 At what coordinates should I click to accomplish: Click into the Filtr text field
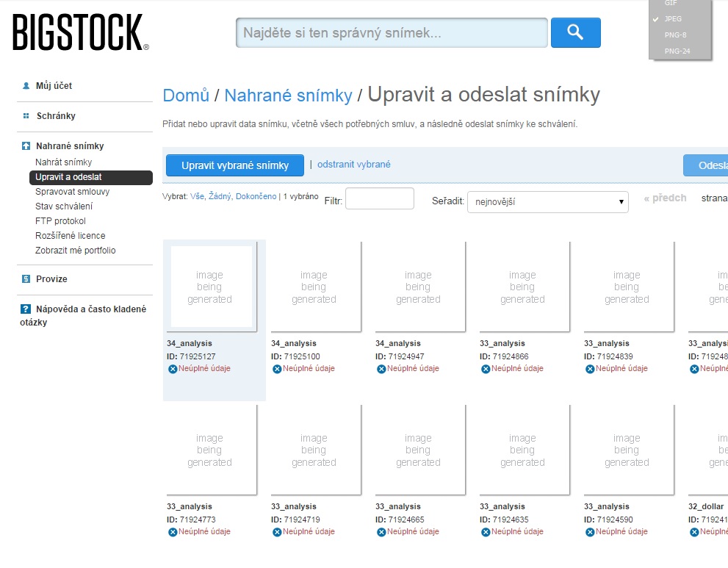[x=380, y=198]
